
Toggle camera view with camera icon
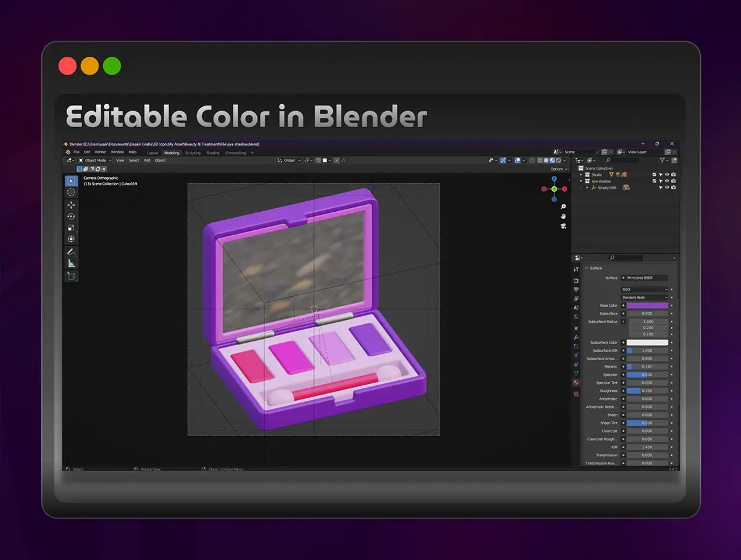[x=563, y=226]
